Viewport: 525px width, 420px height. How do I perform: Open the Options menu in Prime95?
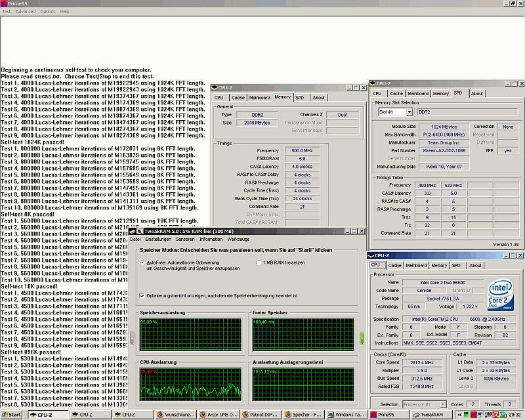[48, 11]
